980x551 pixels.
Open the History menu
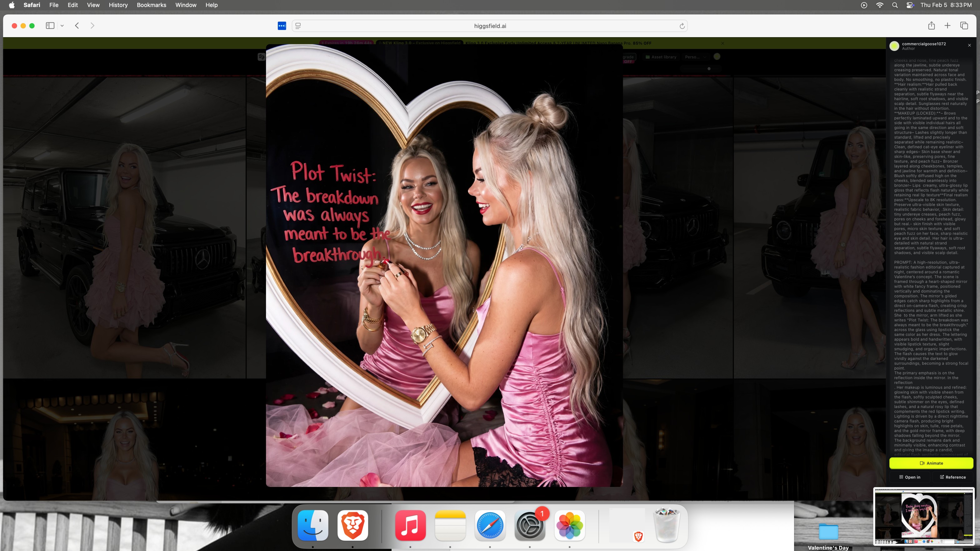(118, 5)
